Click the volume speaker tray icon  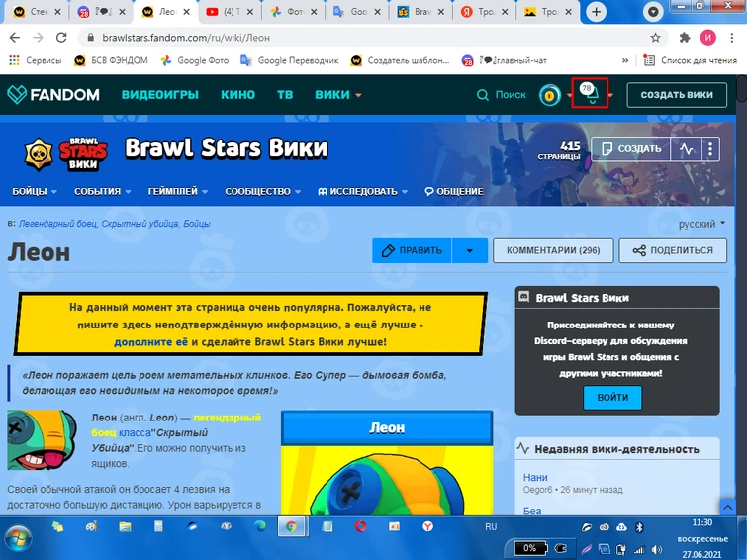(657, 549)
